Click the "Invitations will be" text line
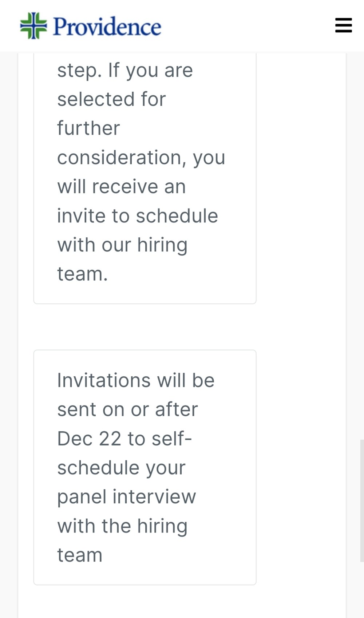The width and height of the screenshot is (364, 618). [x=136, y=380]
